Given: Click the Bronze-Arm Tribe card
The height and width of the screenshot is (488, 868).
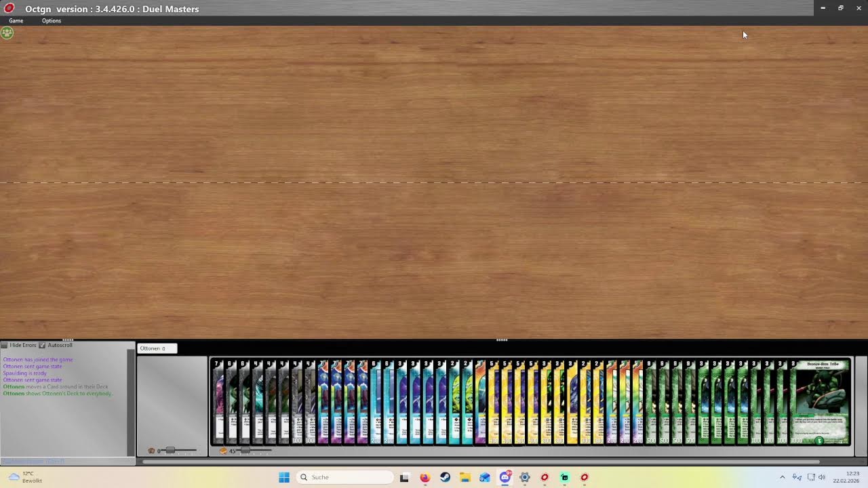Looking at the screenshot, I should tap(823, 403).
